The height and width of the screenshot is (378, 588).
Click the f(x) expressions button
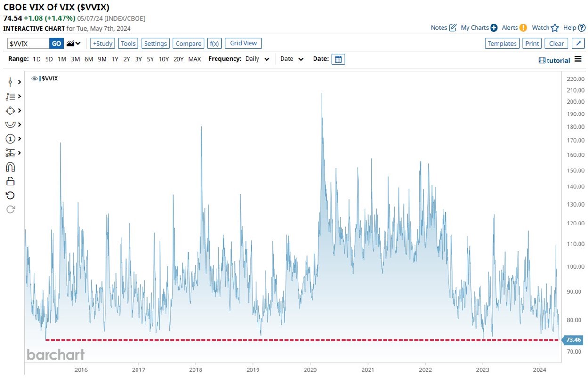click(x=214, y=43)
